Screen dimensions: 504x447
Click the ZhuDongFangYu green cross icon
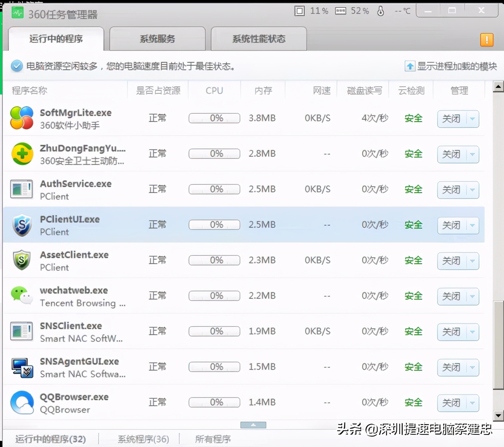22,153
